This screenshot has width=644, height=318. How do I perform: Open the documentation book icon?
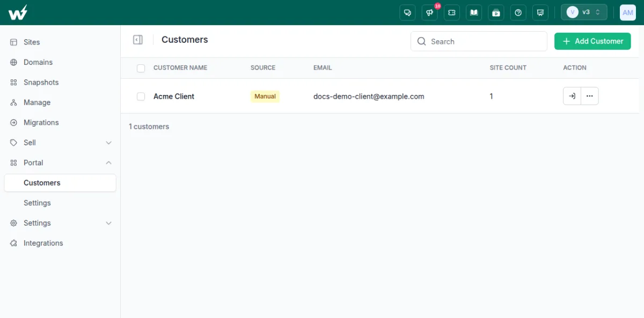474,12
